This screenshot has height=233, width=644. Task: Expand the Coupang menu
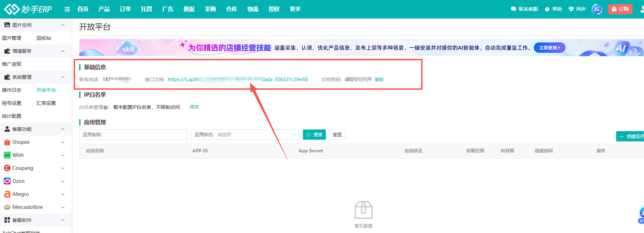pos(63,168)
